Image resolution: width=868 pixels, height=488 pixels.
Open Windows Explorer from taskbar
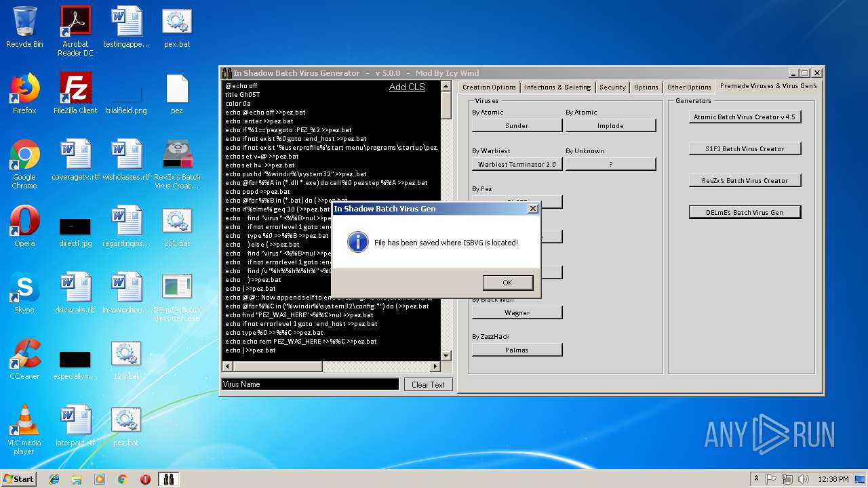point(77,479)
